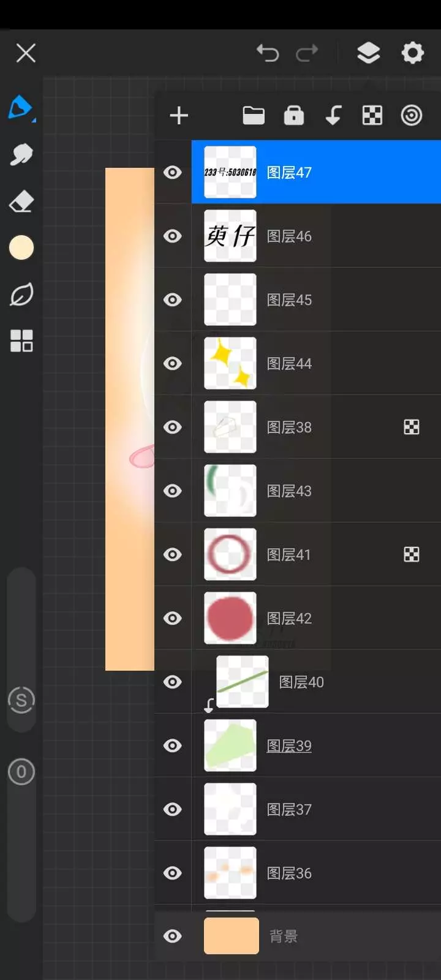Screen dimensions: 441x980
Task: Toggle alpha lock on 图层38
Action: pyautogui.click(x=412, y=427)
